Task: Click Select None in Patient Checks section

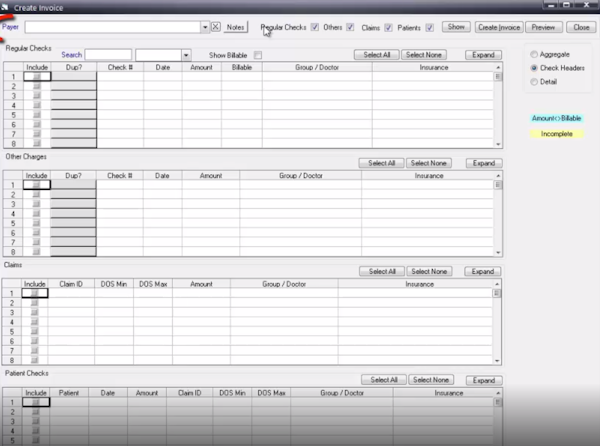Action: [x=431, y=380]
